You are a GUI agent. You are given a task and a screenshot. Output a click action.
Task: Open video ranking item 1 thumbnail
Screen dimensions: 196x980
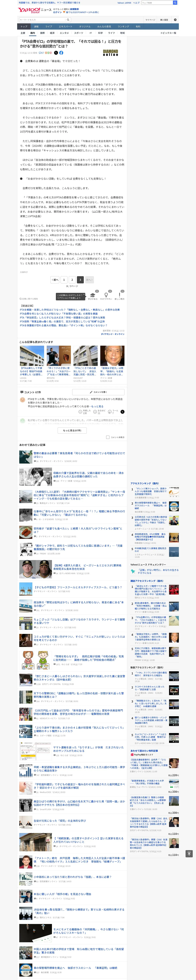[x=174, y=676]
